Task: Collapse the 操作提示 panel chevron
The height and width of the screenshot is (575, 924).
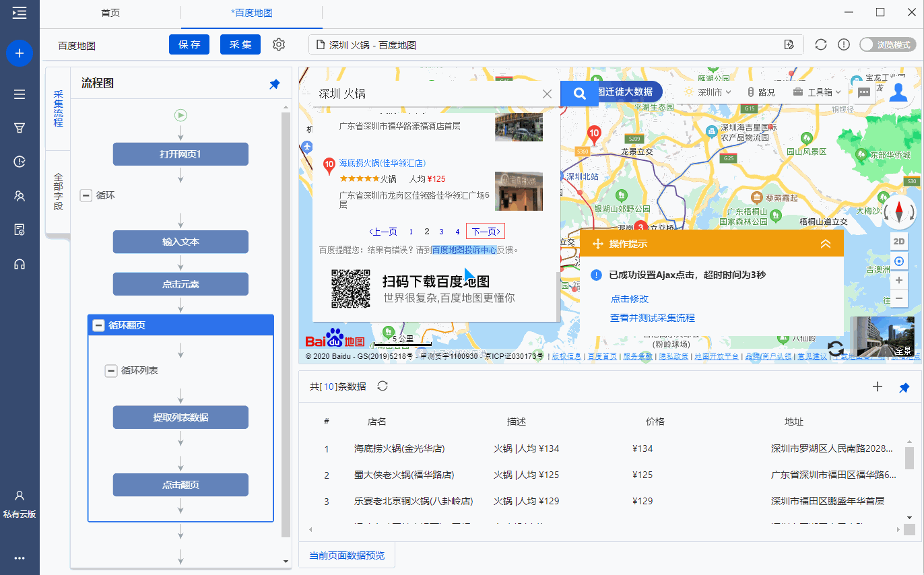Action: point(826,244)
